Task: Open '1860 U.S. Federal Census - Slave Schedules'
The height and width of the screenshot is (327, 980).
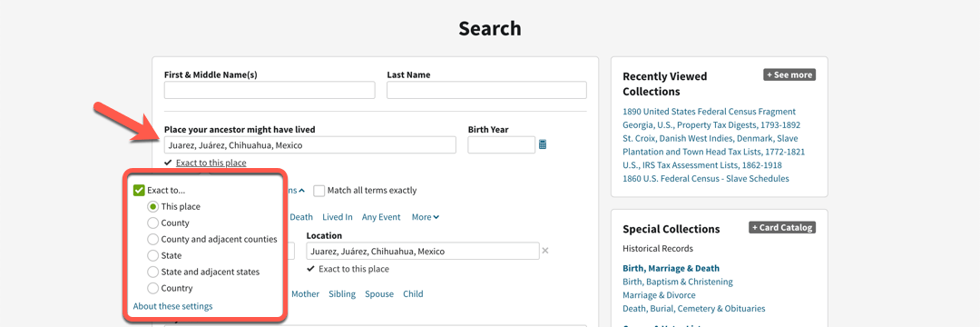Action: pyautogui.click(x=706, y=178)
